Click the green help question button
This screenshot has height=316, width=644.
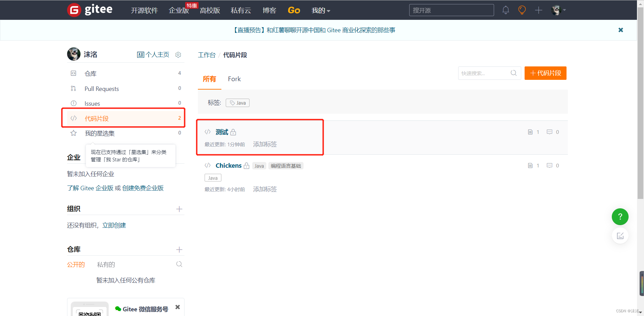620,217
